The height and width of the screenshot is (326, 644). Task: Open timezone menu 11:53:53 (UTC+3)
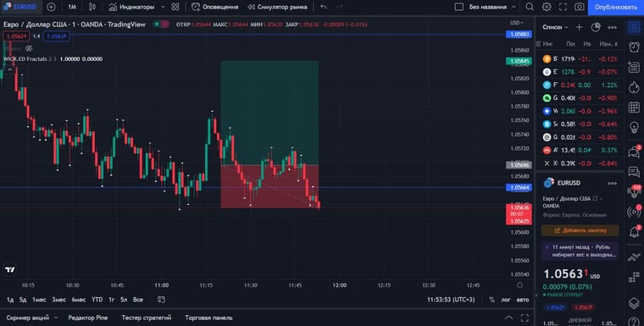[451, 300]
